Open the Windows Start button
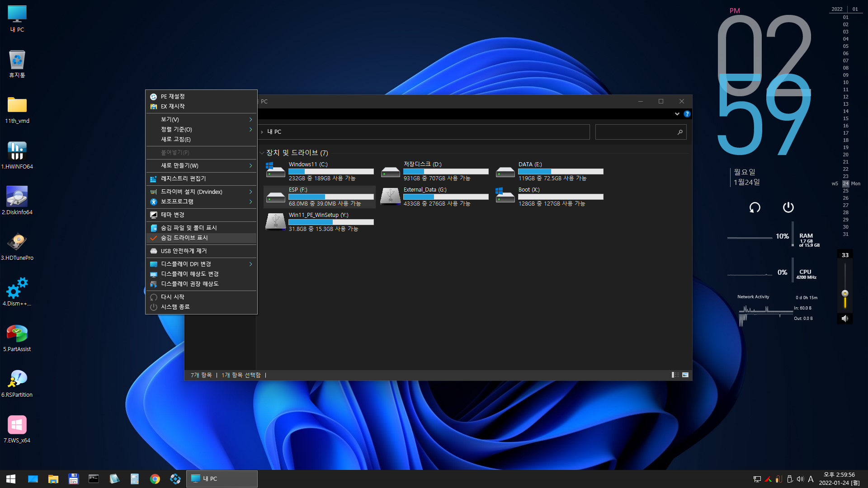Screen dimensions: 868x488 coord(11,479)
